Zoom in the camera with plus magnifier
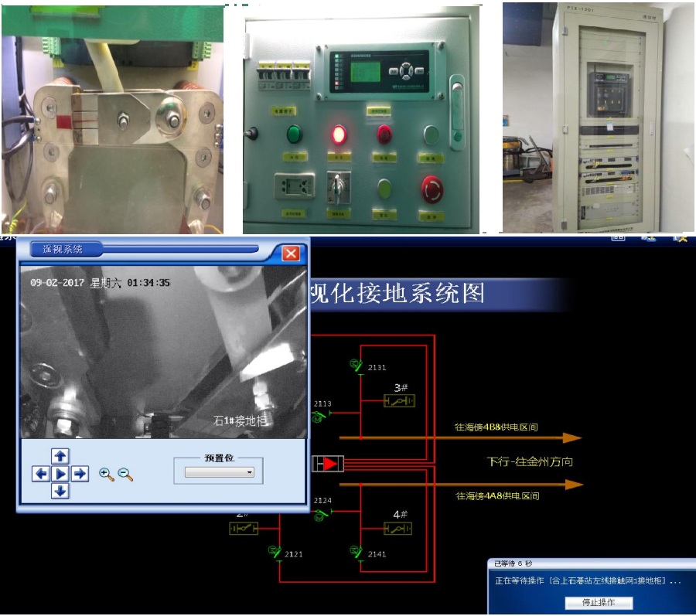 [106, 475]
